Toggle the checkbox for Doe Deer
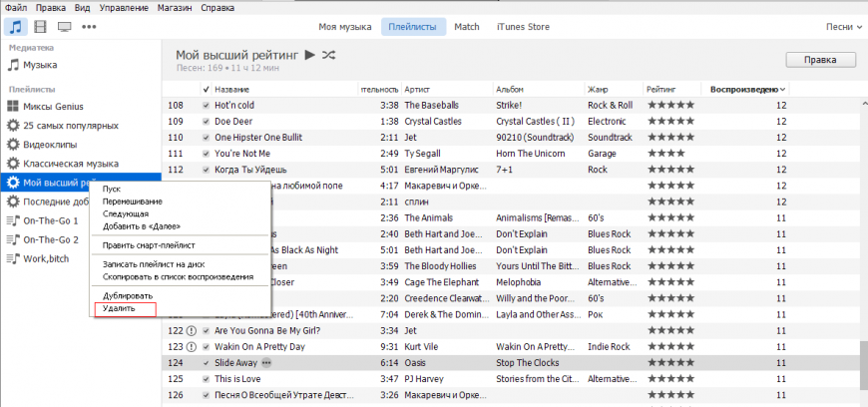868x407 pixels. point(206,121)
